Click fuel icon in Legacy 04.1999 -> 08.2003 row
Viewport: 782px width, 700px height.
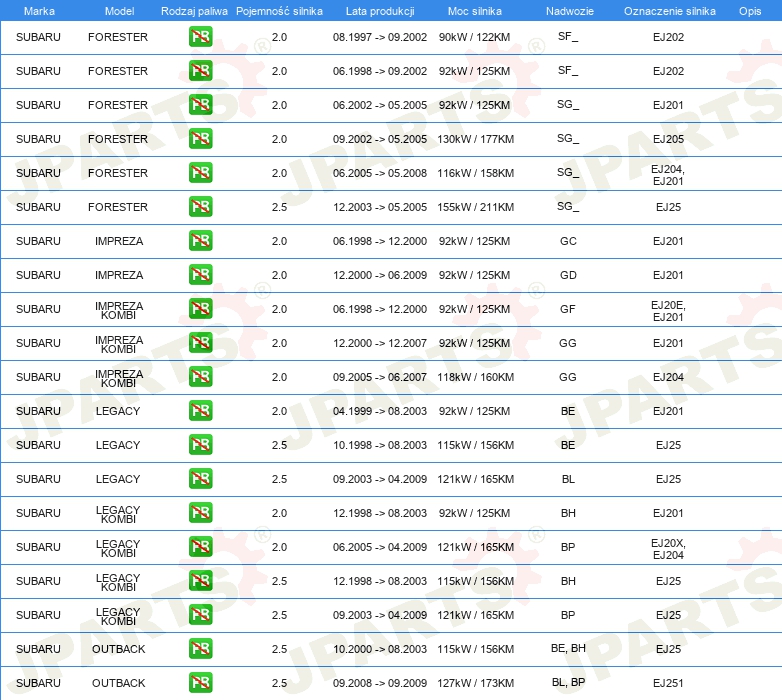(x=200, y=411)
